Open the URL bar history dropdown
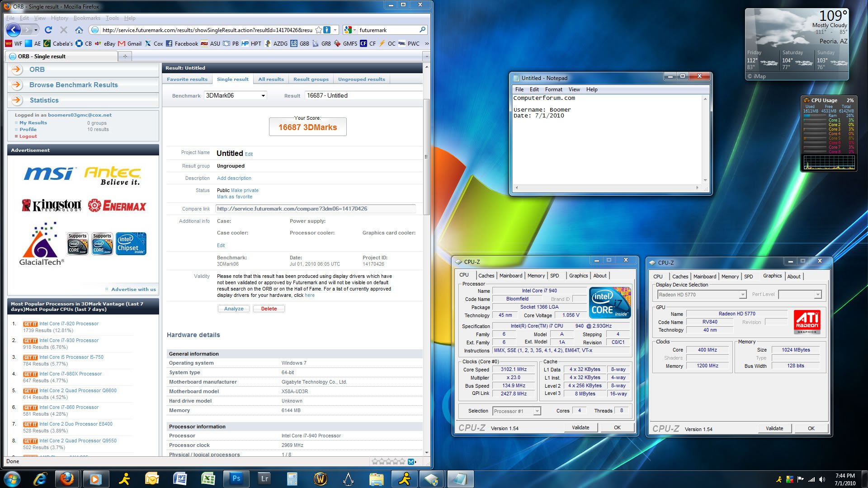This screenshot has height=488, width=868. 335,30
